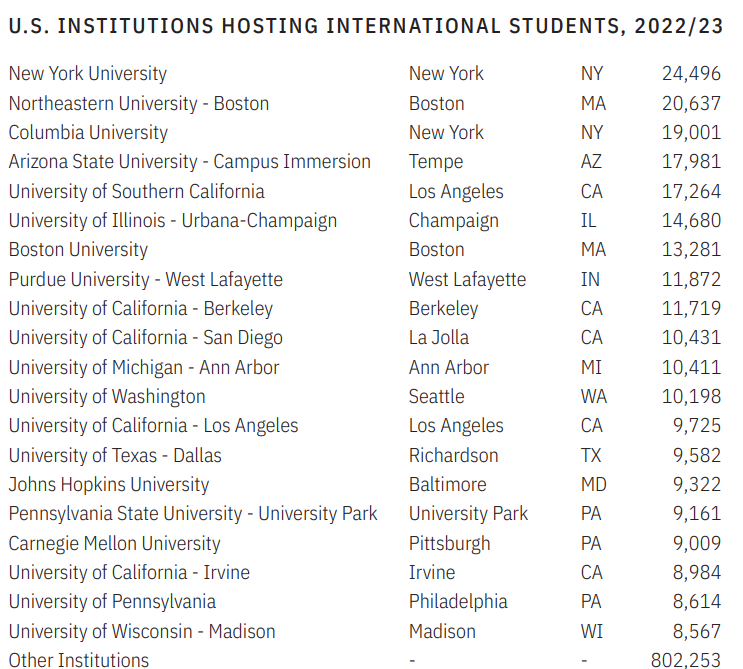Click the state cell labeled MD

tap(594, 485)
